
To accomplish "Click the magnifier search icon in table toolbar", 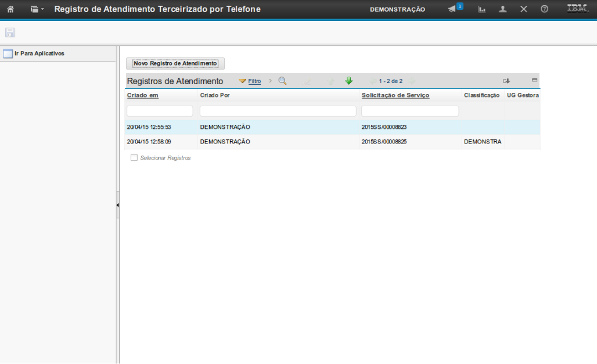I will (283, 81).
